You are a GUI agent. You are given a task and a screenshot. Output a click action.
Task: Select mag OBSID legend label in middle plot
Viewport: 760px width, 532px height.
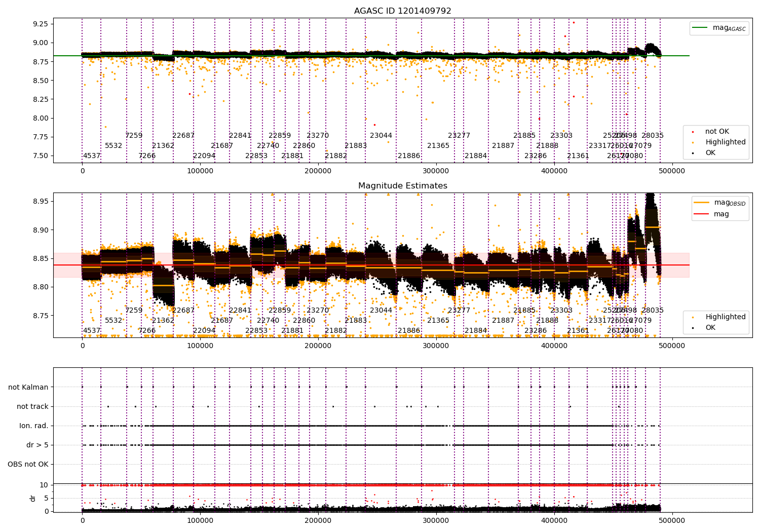coord(730,203)
